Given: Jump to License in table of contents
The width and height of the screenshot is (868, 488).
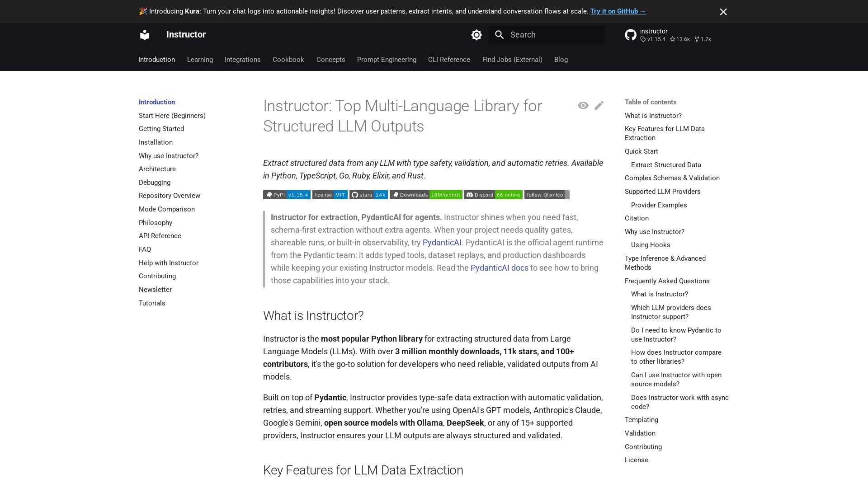Looking at the screenshot, I should click(637, 460).
